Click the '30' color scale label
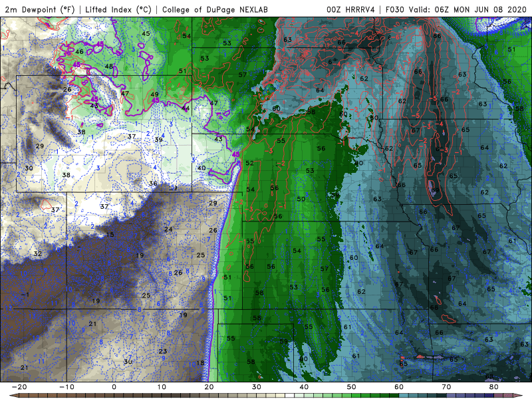The width and height of the screenshot is (532, 399). (x=257, y=387)
